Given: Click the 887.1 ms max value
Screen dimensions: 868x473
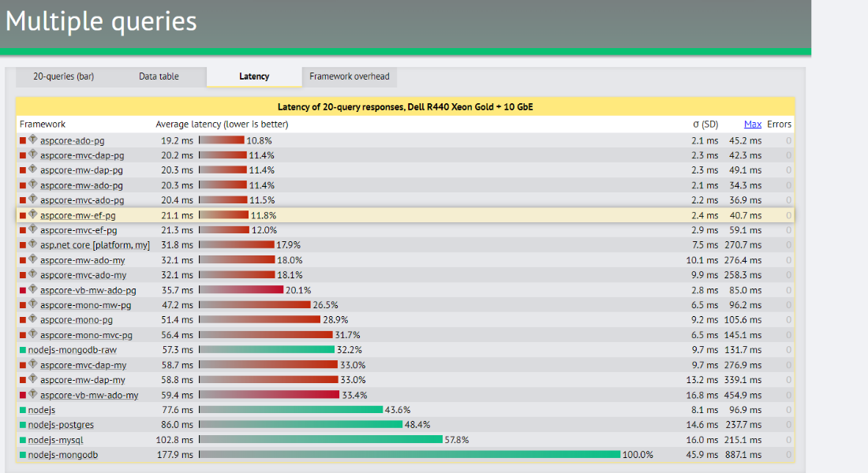Looking at the screenshot, I should tap(743, 455).
